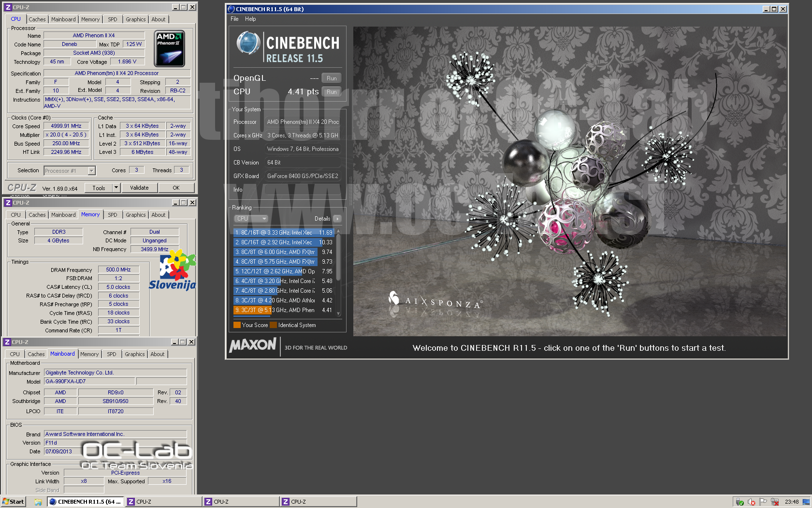
Task: Click the security shield tray icon
Action: pos(739,502)
